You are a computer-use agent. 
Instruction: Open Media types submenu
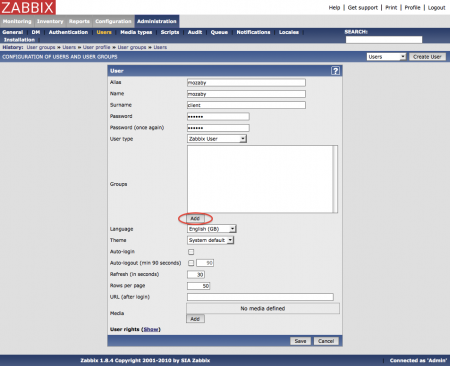click(x=136, y=32)
